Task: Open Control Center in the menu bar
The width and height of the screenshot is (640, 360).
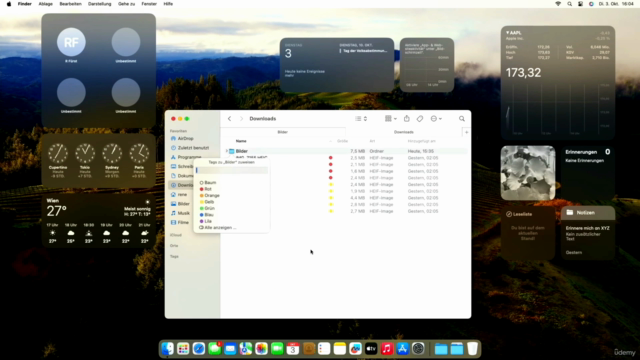Action: [580, 4]
